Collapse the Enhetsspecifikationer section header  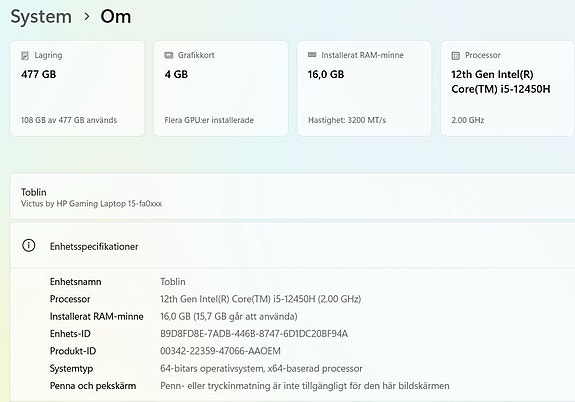293,245
